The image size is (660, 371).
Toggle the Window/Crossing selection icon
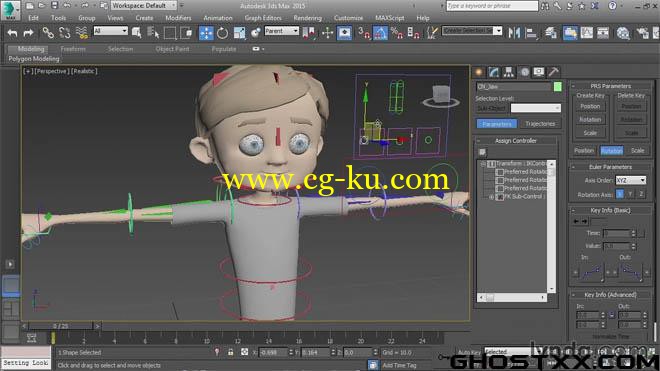[x=186, y=33]
